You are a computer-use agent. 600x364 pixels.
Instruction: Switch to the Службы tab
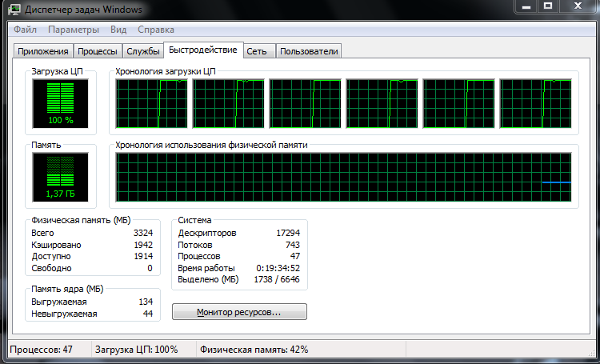click(142, 51)
